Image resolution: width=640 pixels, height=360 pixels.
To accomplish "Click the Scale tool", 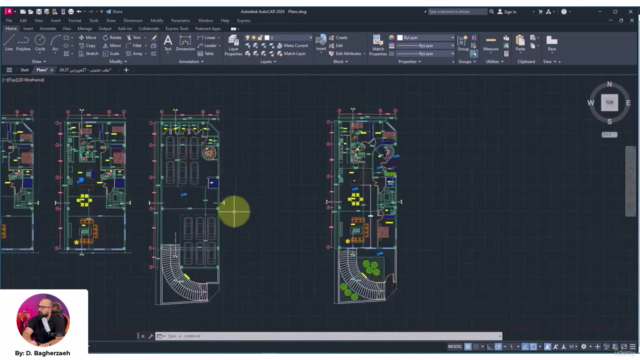I will 111,53.
